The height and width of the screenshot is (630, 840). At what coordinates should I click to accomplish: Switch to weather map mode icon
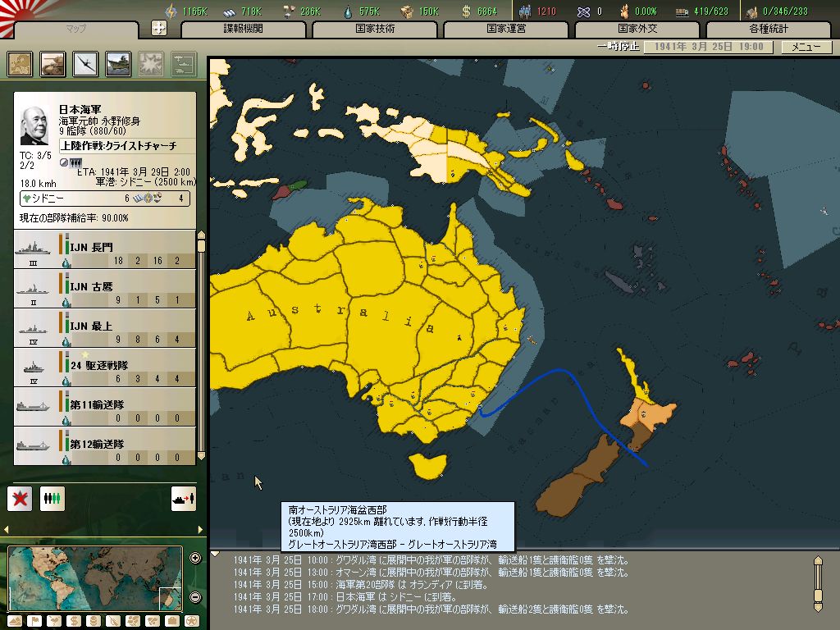coord(54,621)
